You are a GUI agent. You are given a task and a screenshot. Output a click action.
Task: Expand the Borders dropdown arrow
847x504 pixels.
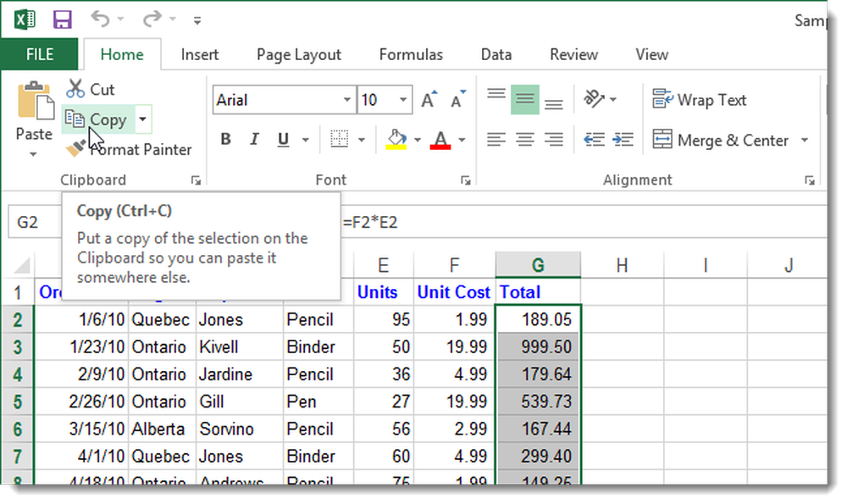362,140
